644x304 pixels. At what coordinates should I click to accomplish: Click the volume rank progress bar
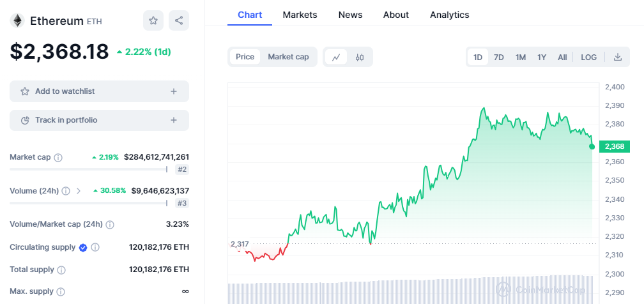click(x=89, y=203)
